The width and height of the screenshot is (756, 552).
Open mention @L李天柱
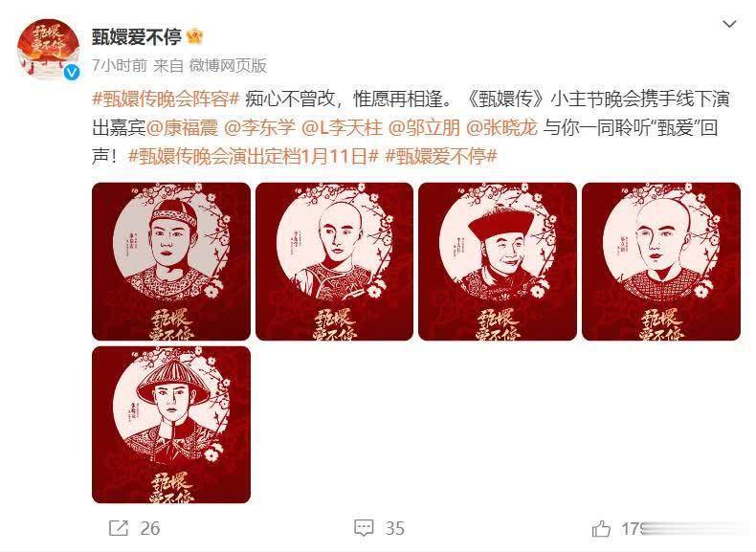pos(342,128)
